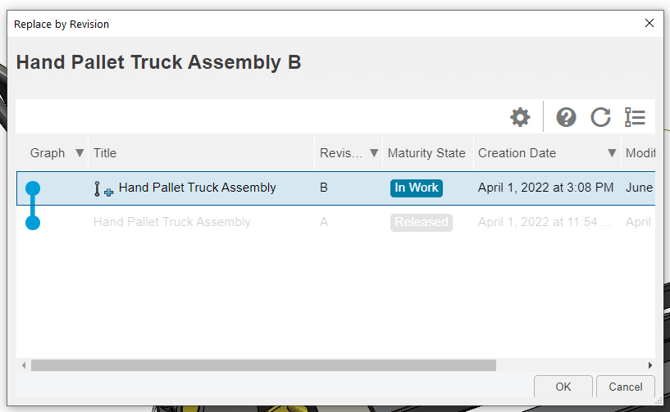Click the revision B graph node
This screenshot has height=412, width=670.
[33, 188]
